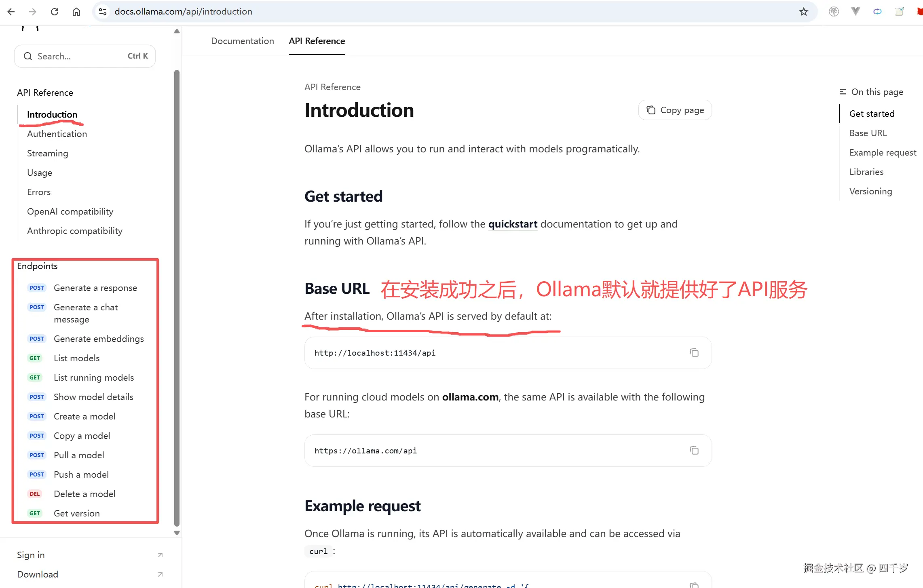
Task: Copy the ollama.com API URL code
Action: coord(694,451)
